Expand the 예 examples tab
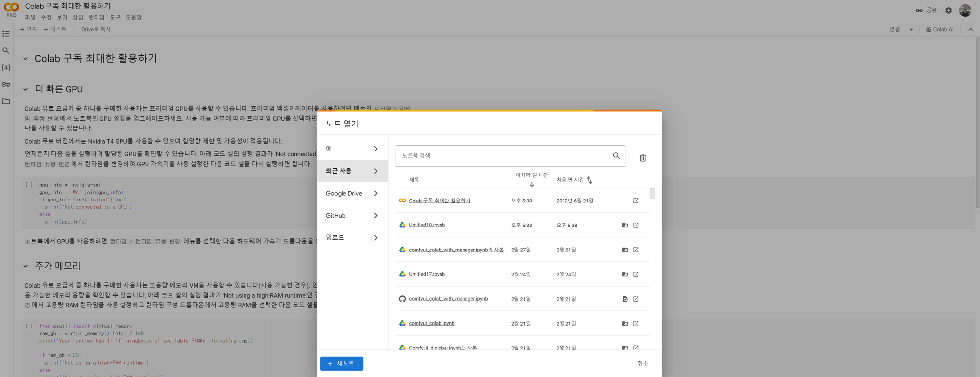980x377 pixels. (352, 149)
